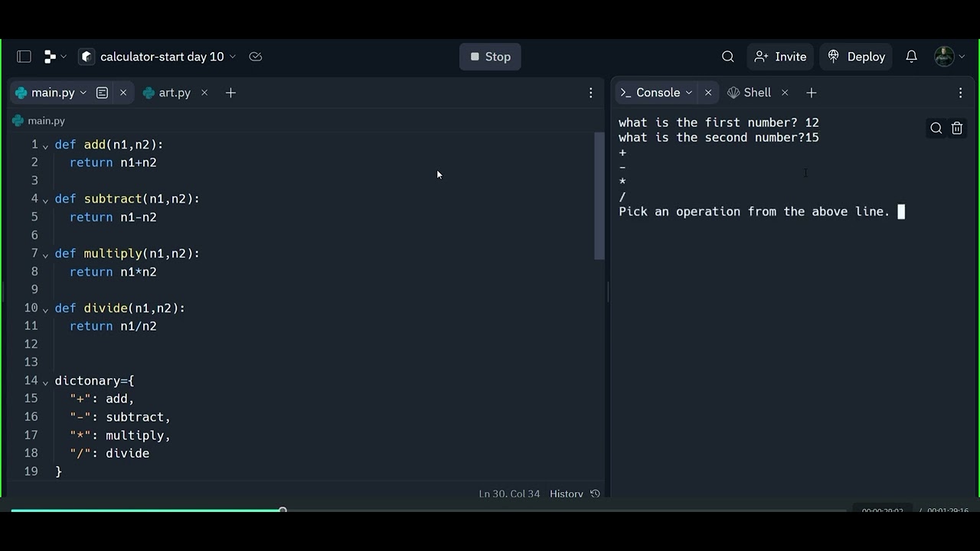Add a new editor tab
The width and height of the screenshot is (980, 551).
tap(230, 93)
